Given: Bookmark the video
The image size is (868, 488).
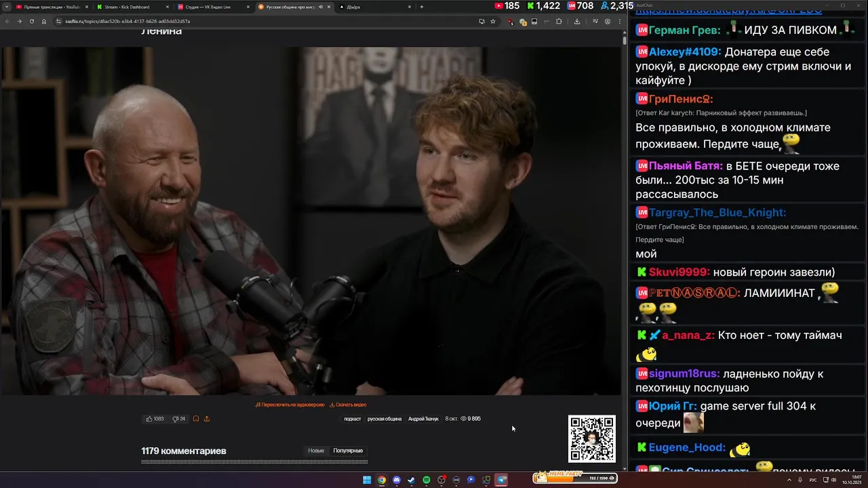Looking at the screenshot, I should (196, 419).
